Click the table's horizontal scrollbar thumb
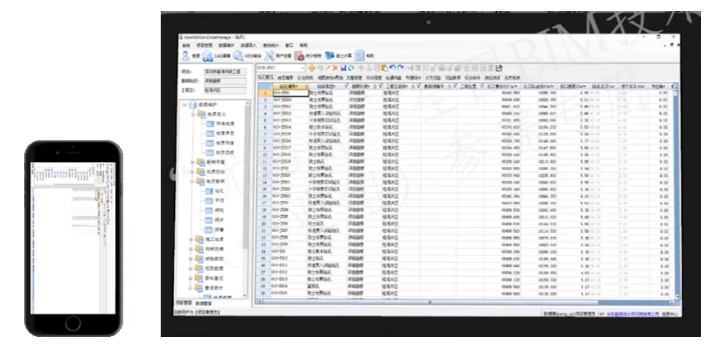The width and height of the screenshot is (724, 361). tap(429, 302)
